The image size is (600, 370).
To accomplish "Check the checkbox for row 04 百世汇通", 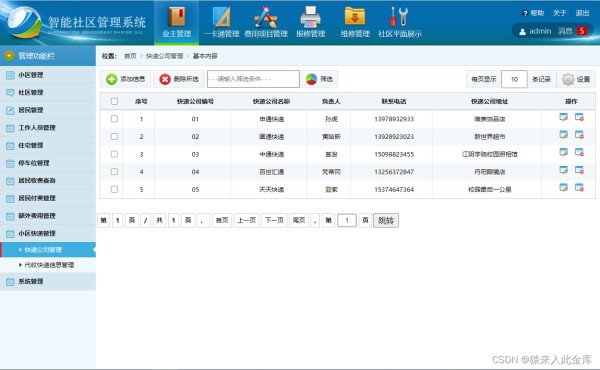I will pos(114,172).
